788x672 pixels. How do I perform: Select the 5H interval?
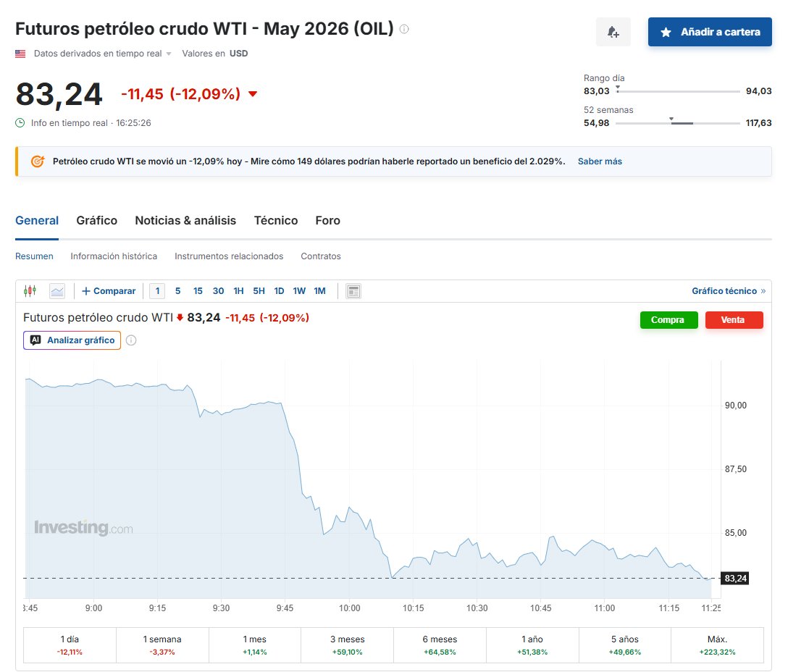[259, 291]
